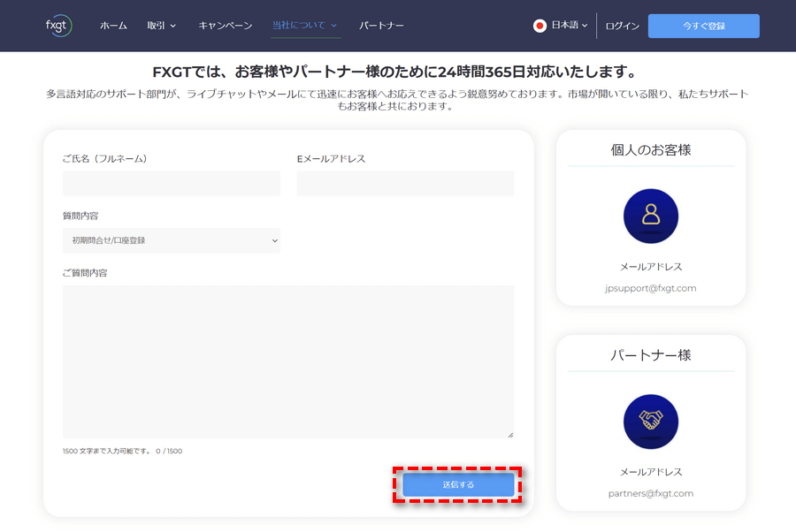Click the 個人のお客様 heading
796x532 pixels.
(651, 150)
